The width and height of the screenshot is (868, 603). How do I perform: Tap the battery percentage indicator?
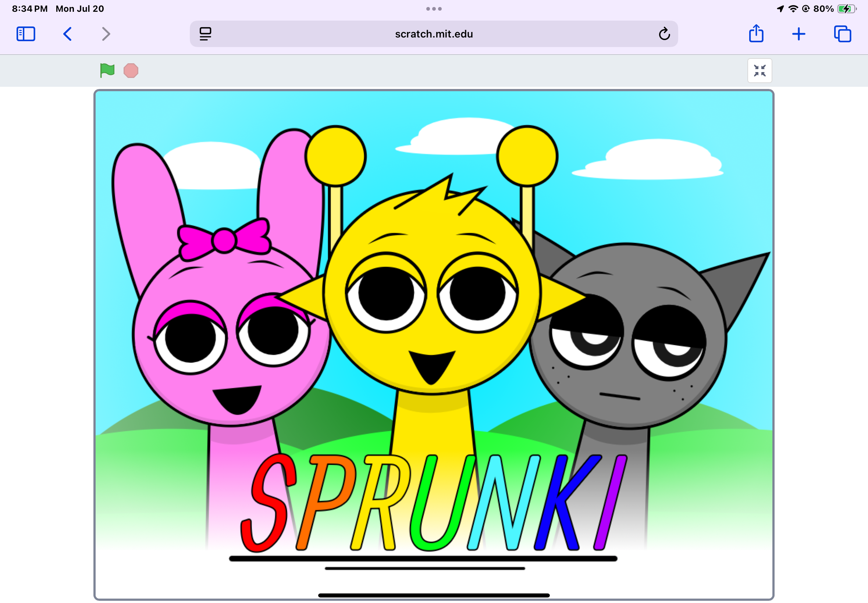tap(823, 9)
